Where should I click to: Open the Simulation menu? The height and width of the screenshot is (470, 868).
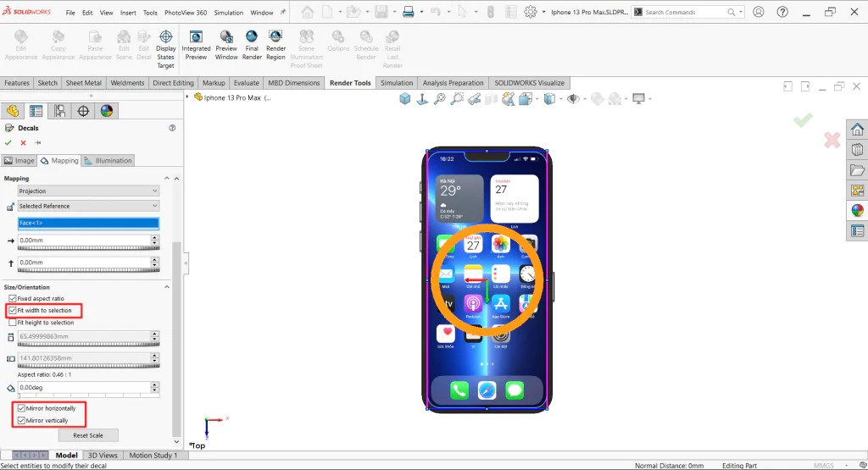click(x=229, y=12)
